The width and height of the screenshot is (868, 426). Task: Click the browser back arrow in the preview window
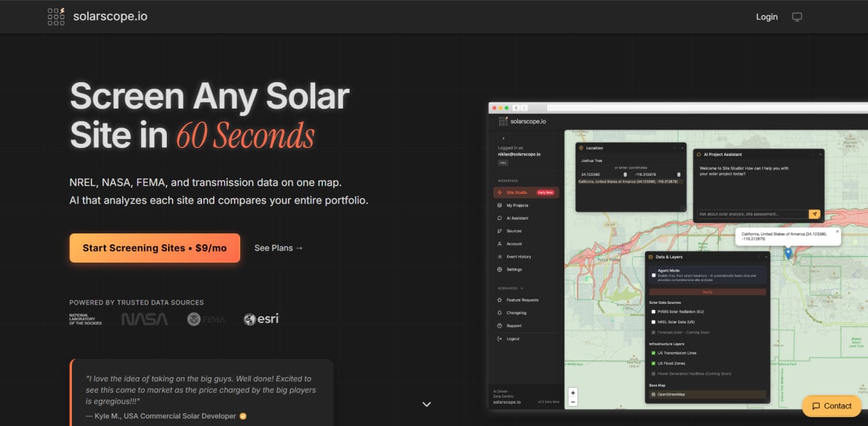(516, 108)
